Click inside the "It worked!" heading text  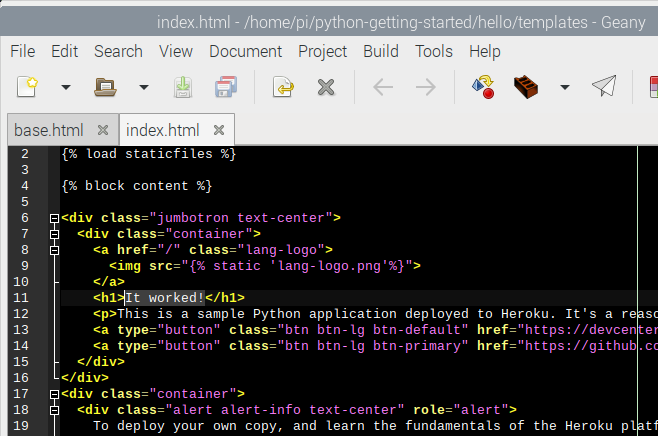pos(164,298)
